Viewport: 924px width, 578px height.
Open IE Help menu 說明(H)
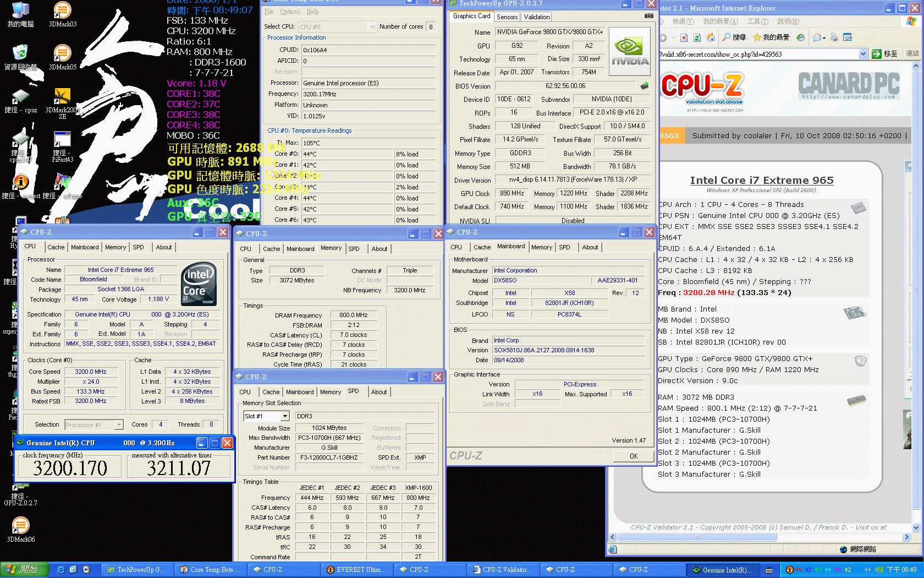[x=788, y=21]
